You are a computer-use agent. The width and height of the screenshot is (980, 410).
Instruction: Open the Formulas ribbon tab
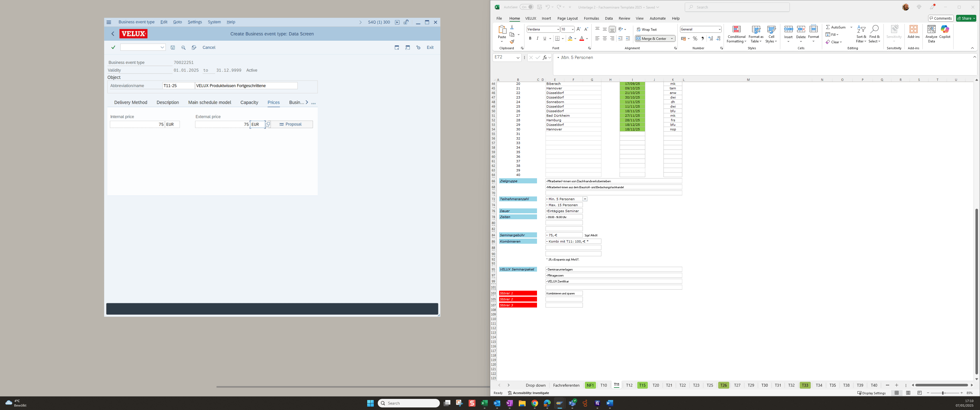591,18
